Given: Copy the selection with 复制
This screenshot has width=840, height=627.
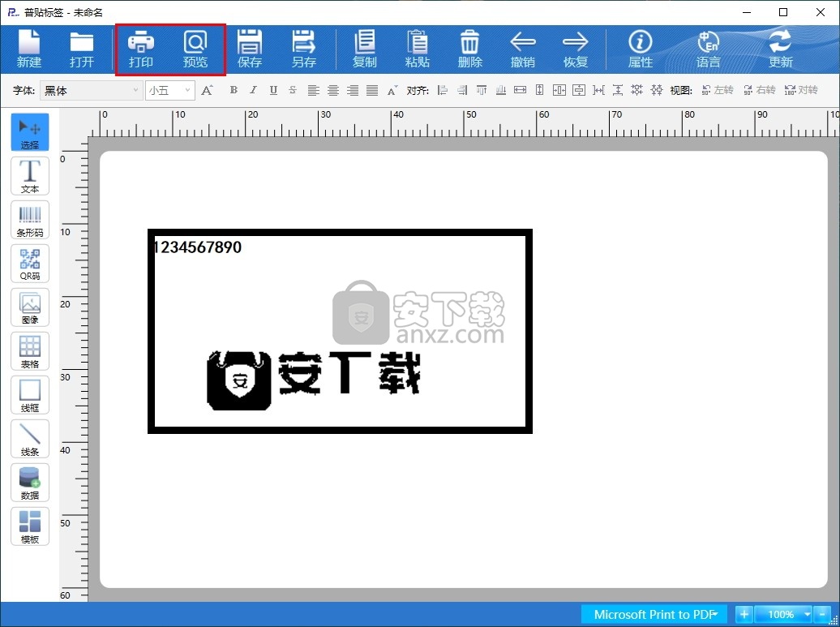Looking at the screenshot, I should coord(365,49).
